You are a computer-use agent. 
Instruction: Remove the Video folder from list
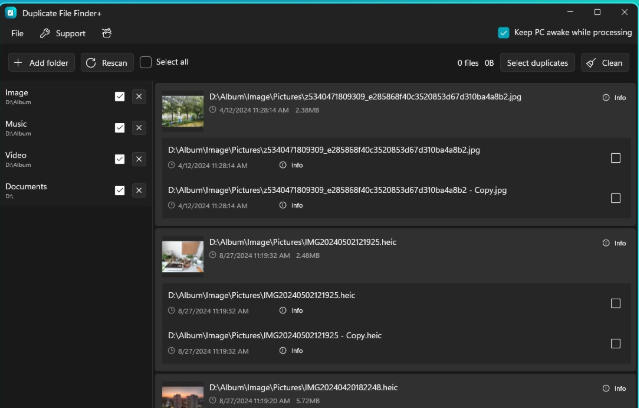tap(139, 159)
